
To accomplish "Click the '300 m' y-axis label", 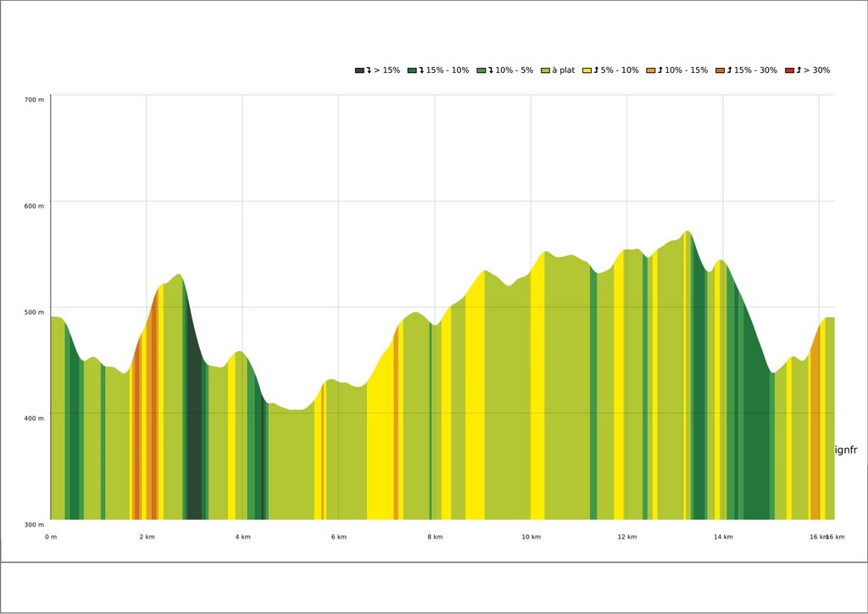I will [34, 525].
